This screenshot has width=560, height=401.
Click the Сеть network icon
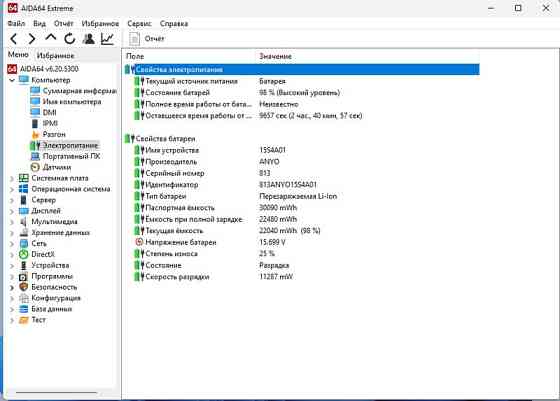pos(24,244)
